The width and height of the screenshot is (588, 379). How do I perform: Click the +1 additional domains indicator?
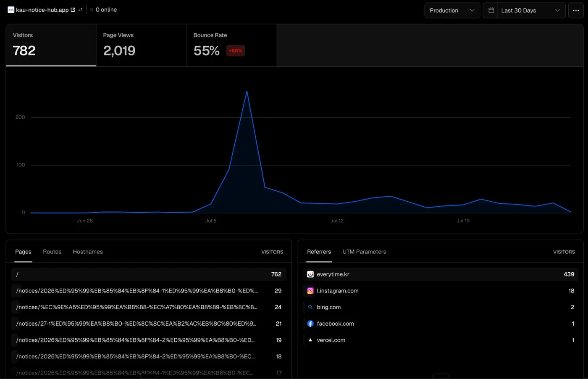pyautogui.click(x=80, y=10)
